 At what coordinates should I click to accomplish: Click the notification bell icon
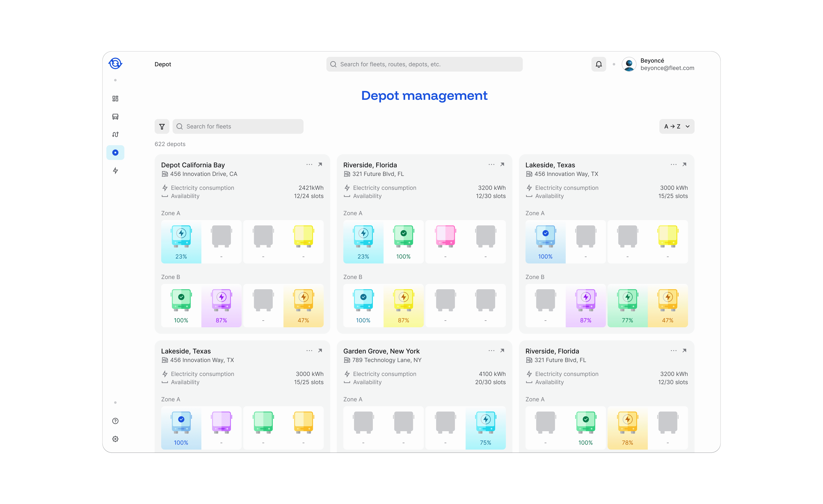(599, 64)
